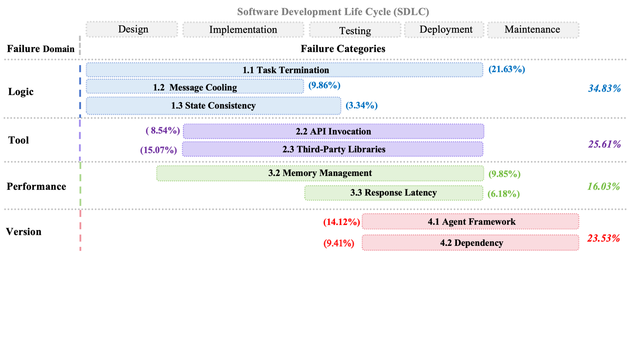Click the Testing phase header
The width and height of the screenshot is (644, 362).
tap(355, 30)
